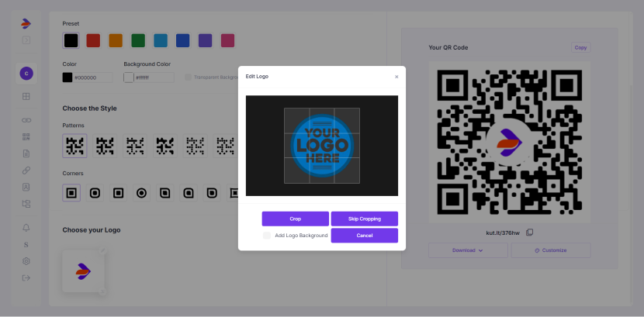
Task: Open the short links chain icon in sidebar
Action: [x=26, y=120]
